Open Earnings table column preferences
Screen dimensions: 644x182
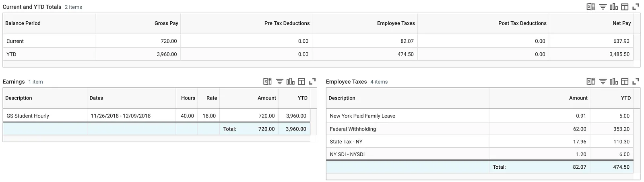click(x=301, y=81)
